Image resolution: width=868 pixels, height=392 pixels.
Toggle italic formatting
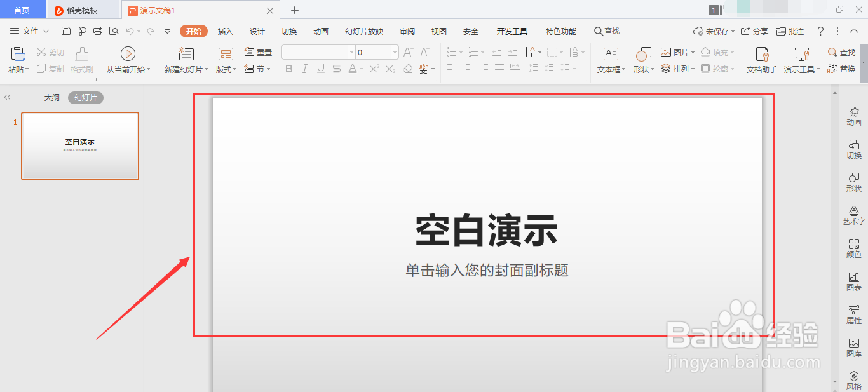coord(305,69)
